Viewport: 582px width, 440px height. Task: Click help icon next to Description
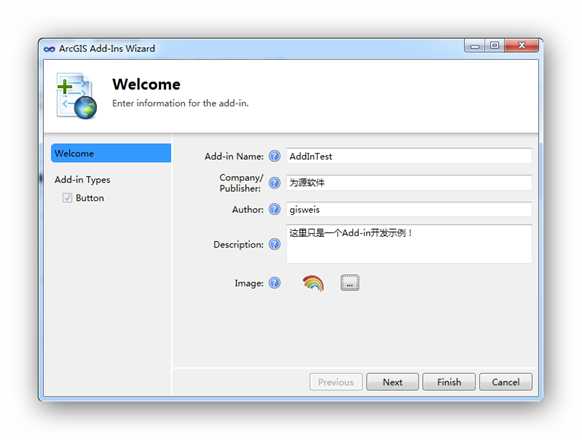[x=275, y=244]
